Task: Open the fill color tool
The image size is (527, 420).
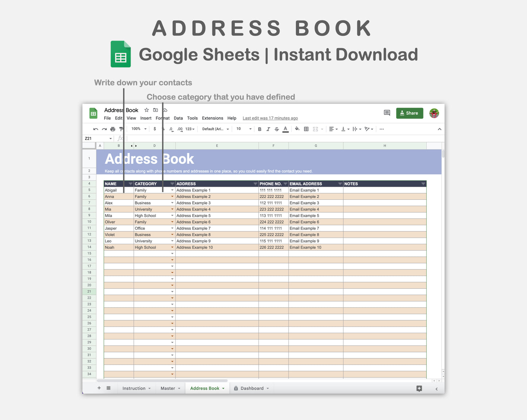Action: click(297, 129)
